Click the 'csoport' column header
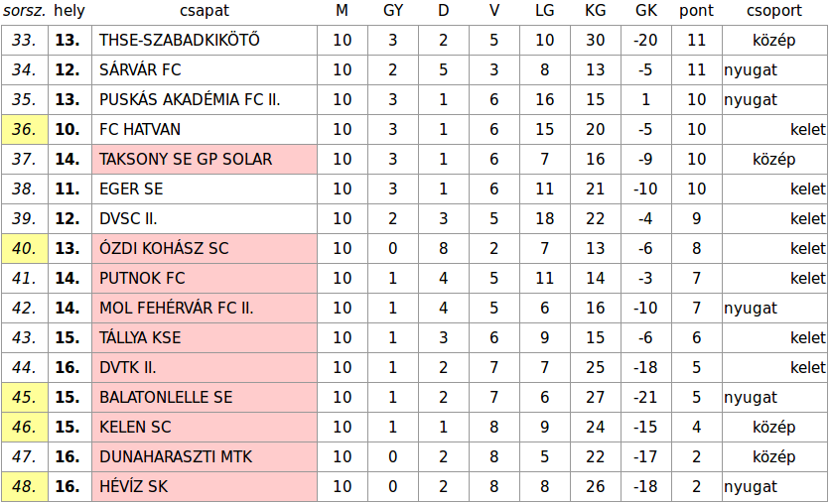The height and width of the screenshot is (504, 829). coord(774,11)
